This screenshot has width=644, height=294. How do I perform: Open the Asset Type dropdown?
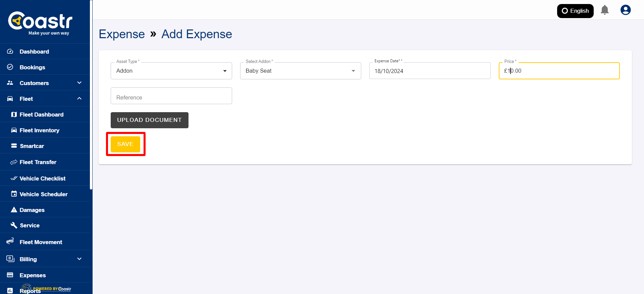[x=171, y=71]
